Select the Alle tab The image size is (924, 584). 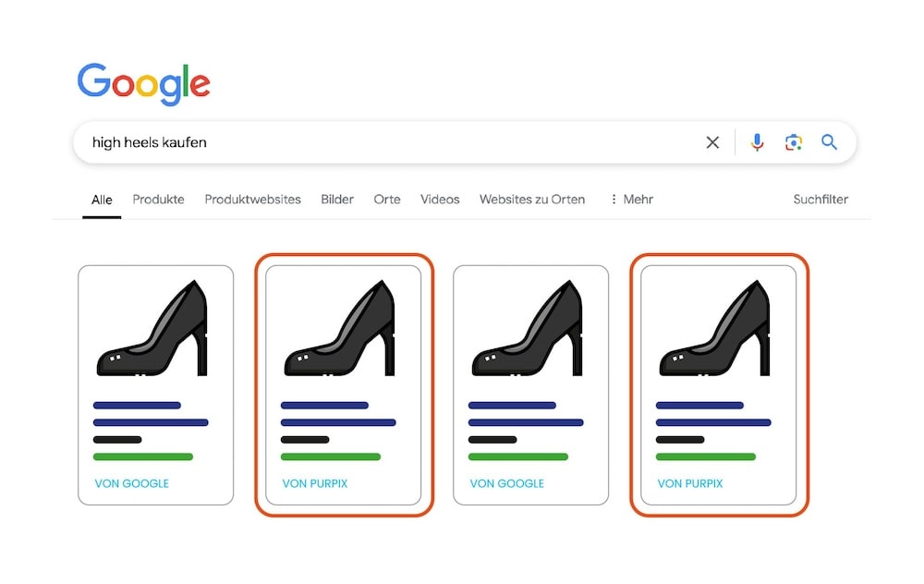[x=102, y=200]
